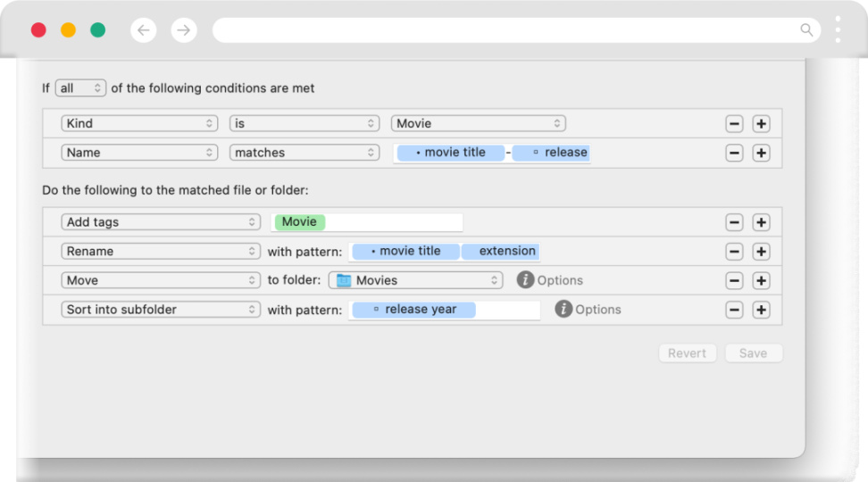This screenshot has height=482, width=868.
Task: Click in the browser address bar
Action: pyautogui.click(x=500, y=30)
